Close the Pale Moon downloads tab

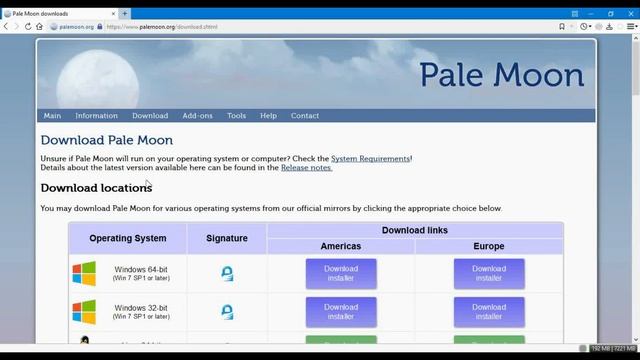(x=113, y=13)
